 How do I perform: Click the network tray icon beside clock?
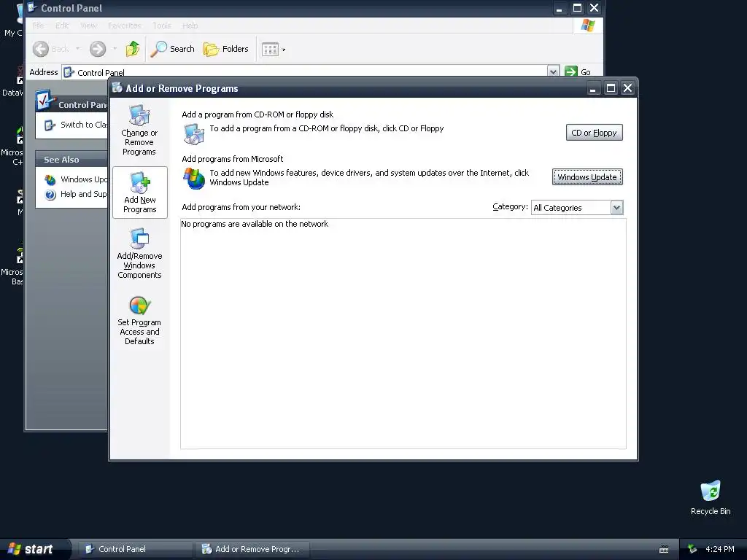pyautogui.click(x=692, y=549)
